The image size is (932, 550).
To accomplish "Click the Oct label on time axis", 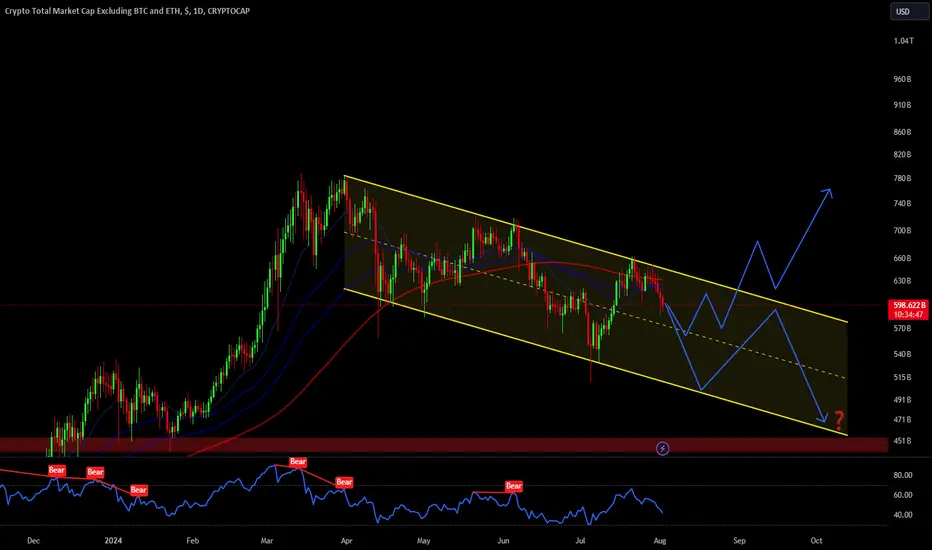I will coord(816,540).
